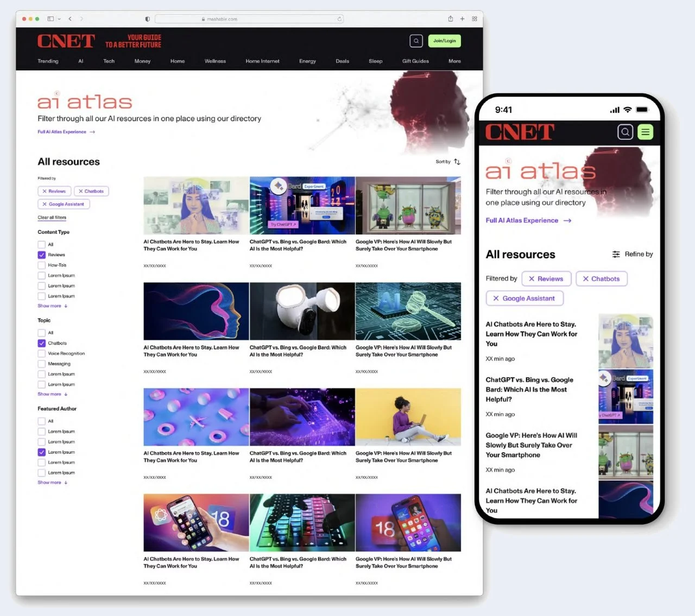Open the Sort by dropdown

coord(448,162)
